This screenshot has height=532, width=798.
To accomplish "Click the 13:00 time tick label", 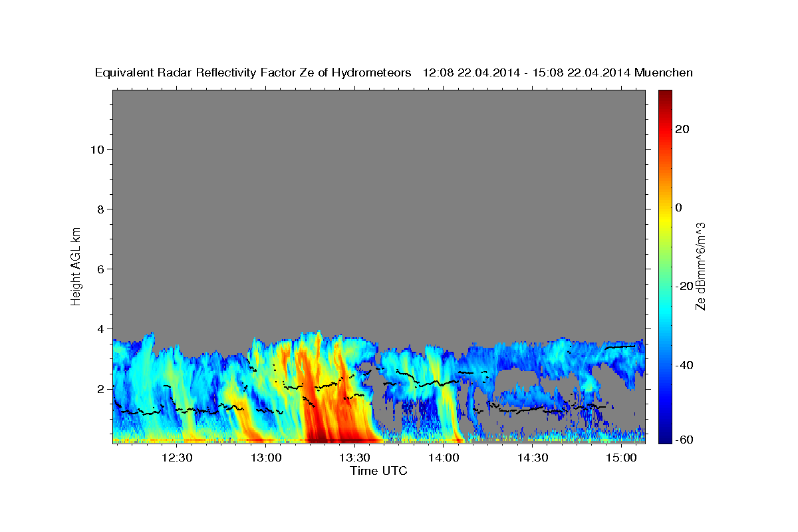I will (x=266, y=458).
